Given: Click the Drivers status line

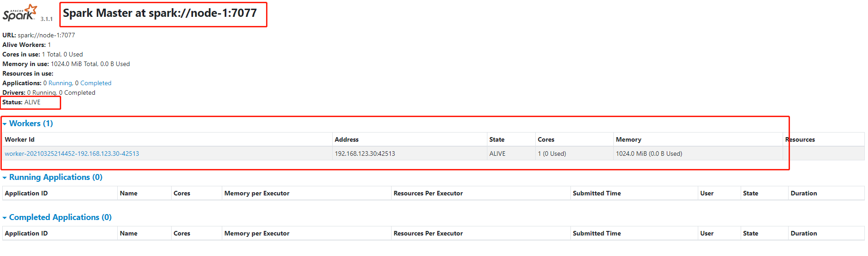Looking at the screenshot, I should coord(49,92).
